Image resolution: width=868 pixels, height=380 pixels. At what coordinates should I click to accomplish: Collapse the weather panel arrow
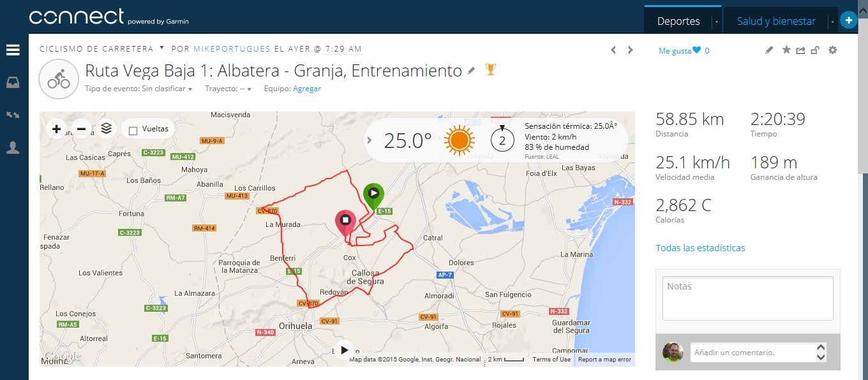(x=369, y=140)
